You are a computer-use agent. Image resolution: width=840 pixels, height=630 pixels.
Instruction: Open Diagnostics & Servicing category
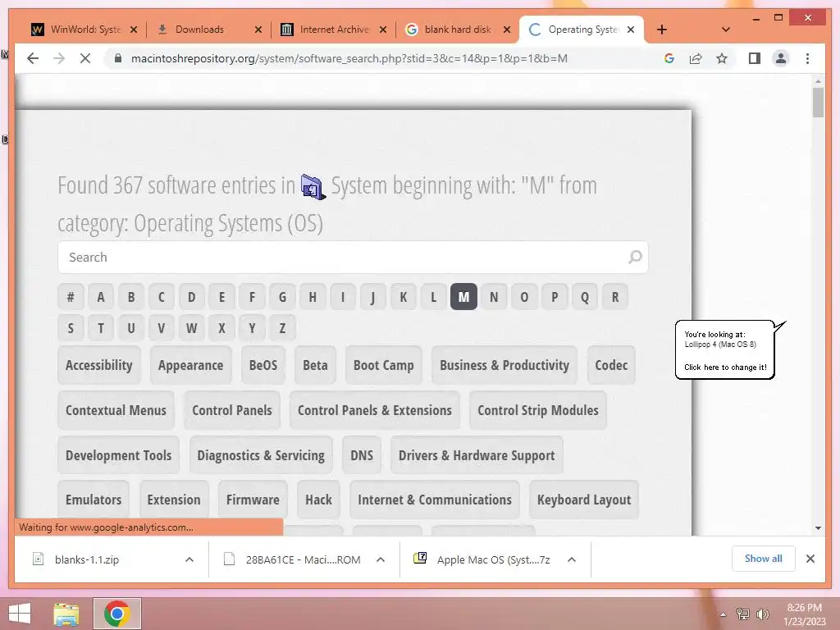(261, 455)
